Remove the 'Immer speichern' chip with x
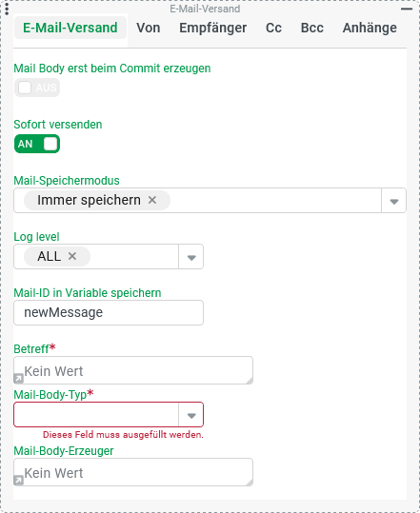 tap(152, 200)
